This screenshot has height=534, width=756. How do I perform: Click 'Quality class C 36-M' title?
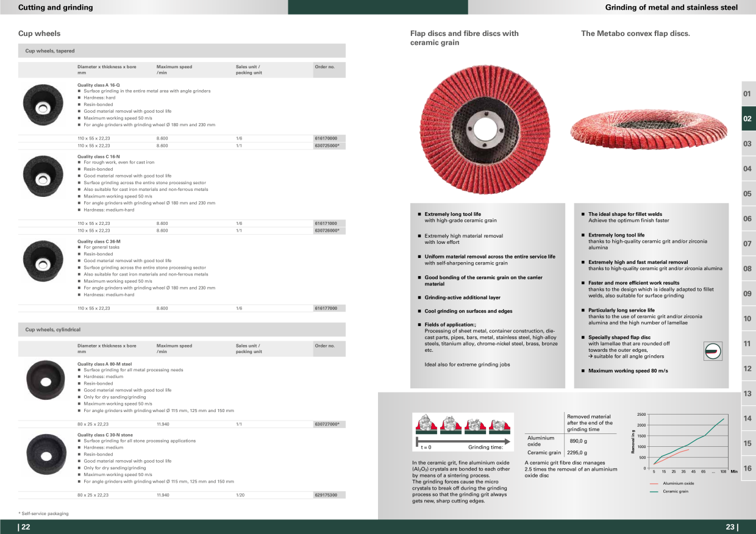(99, 241)
